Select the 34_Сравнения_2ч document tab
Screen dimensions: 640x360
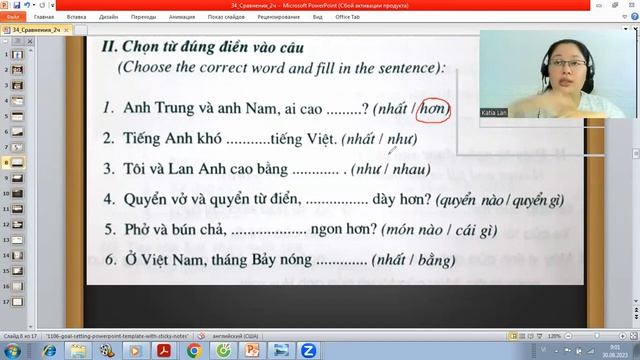[36, 30]
